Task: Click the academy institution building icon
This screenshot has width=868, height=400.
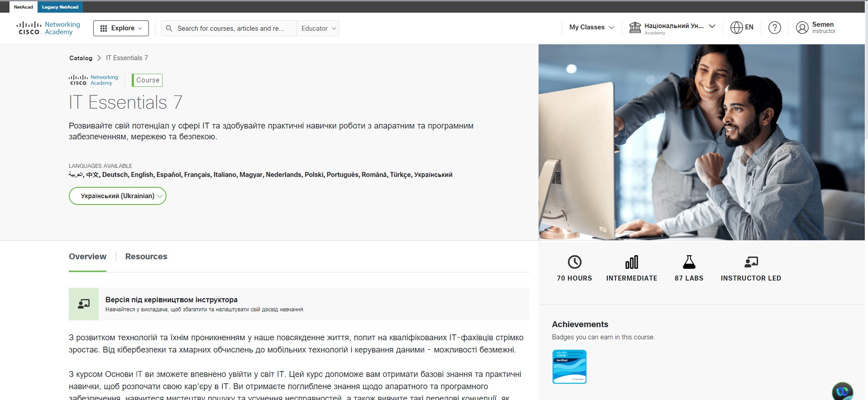Action: [x=635, y=28]
